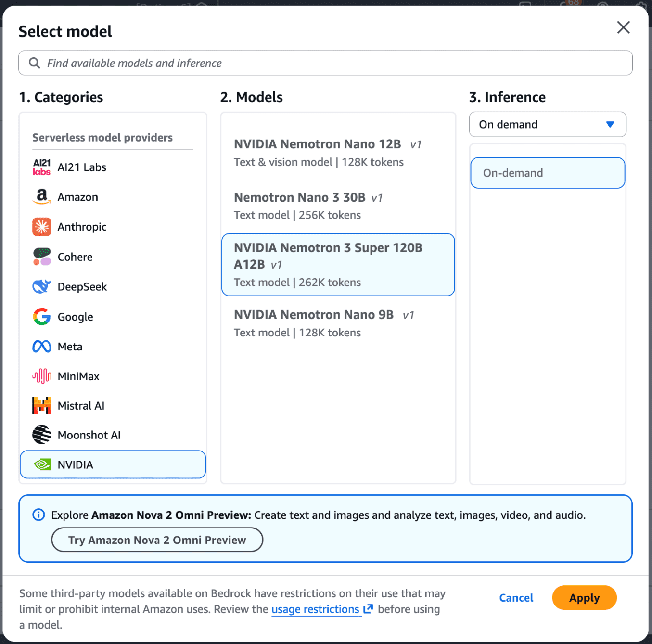This screenshot has height=644, width=652.
Task: Select the Cohere provider logo
Action: pos(42,257)
